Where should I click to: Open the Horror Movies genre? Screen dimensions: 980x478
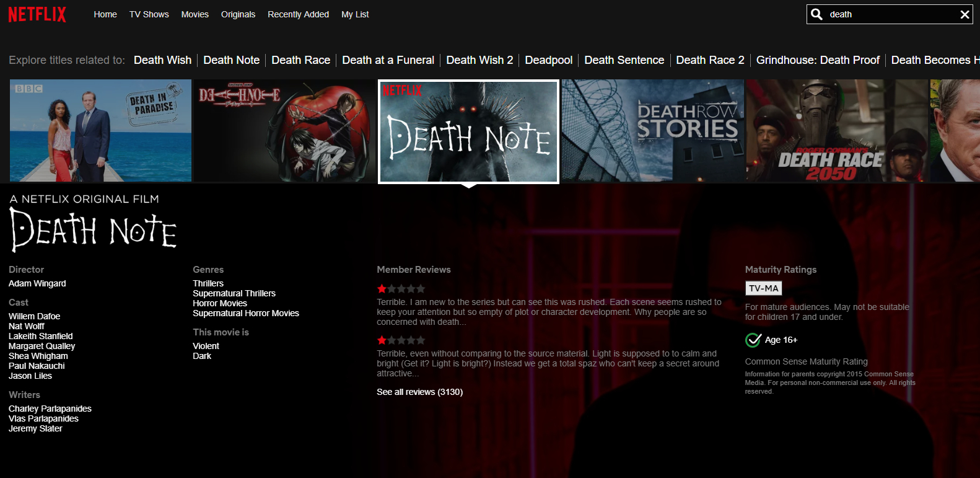click(x=220, y=303)
